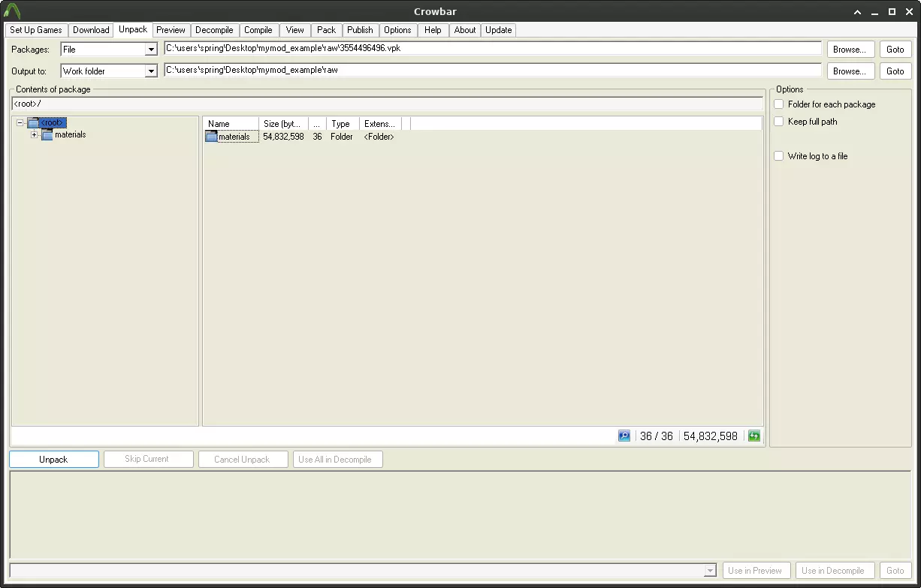
Task: Switch to the Pack tab
Action: point(327,30)
